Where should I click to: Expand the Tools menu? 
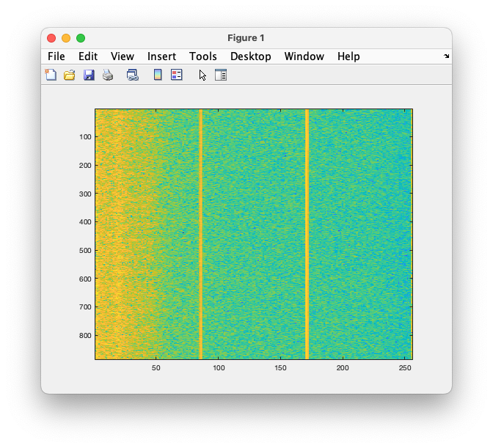[203, 56]
